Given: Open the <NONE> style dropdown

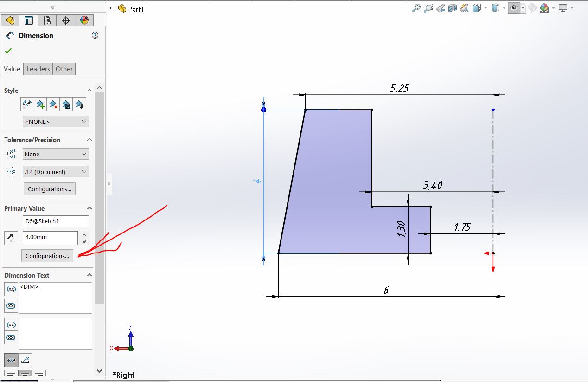Looking at the screenshot, I should point(56,122).
